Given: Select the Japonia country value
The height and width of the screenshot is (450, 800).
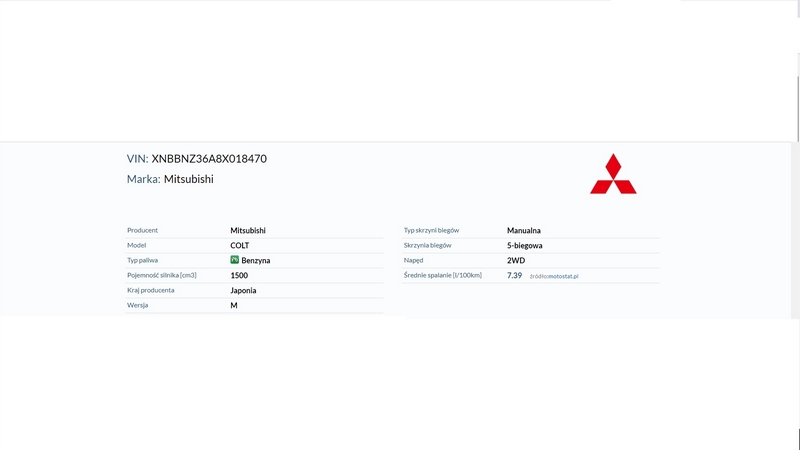Looking at the screenshot, I should tap(243, 290).
